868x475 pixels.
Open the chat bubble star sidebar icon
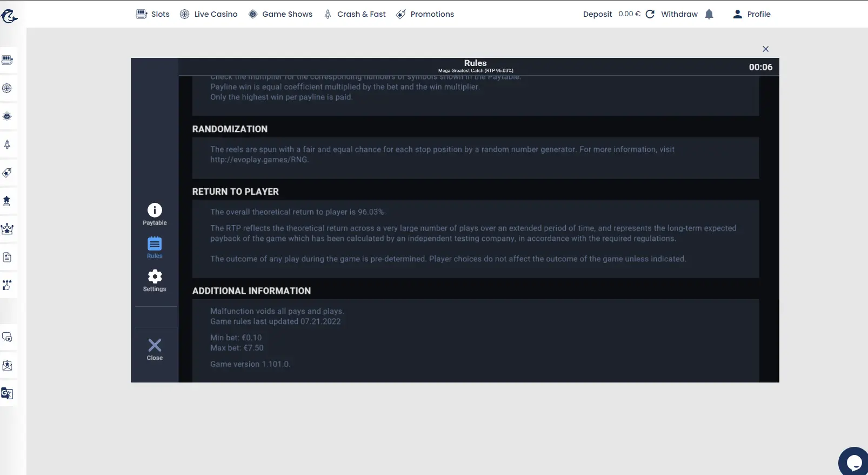coord(7,337)
